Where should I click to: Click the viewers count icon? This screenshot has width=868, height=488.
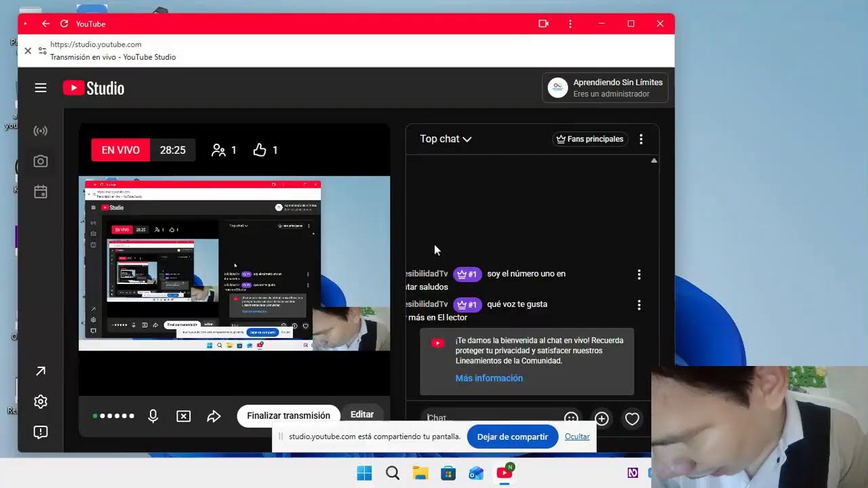coord(218,150)
